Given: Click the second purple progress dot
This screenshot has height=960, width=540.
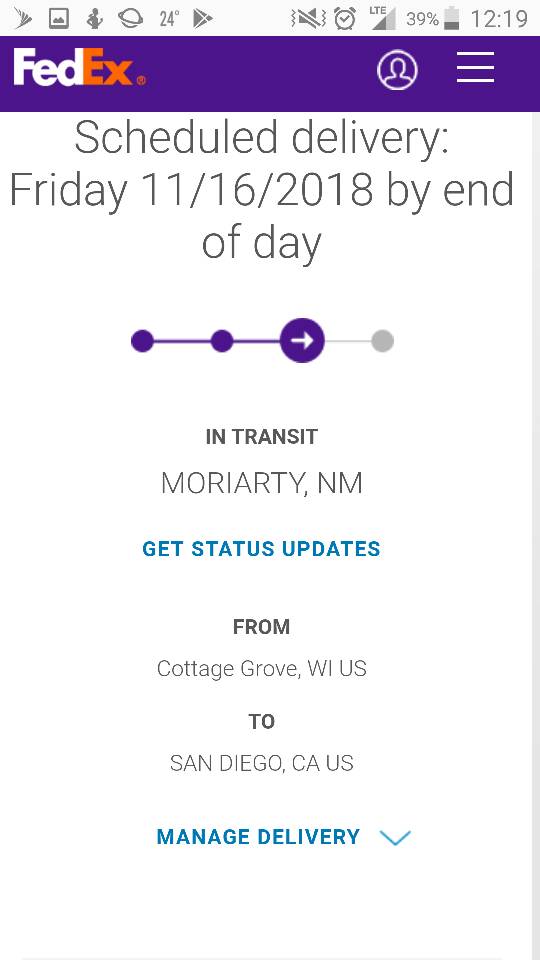Looking at the screenshot, I should click(222, 340).
